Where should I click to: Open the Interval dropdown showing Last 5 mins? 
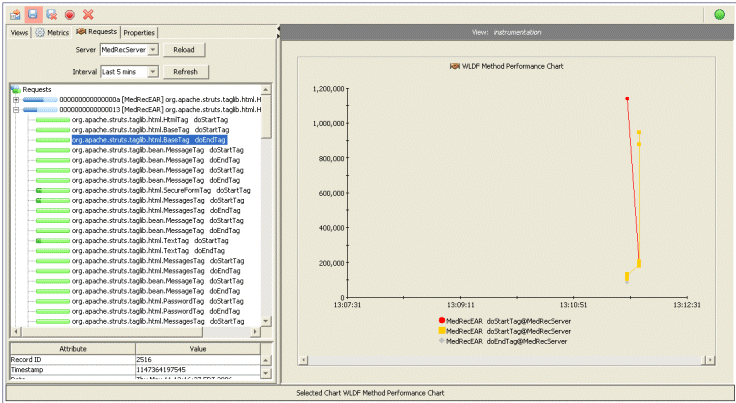(129, 72)
